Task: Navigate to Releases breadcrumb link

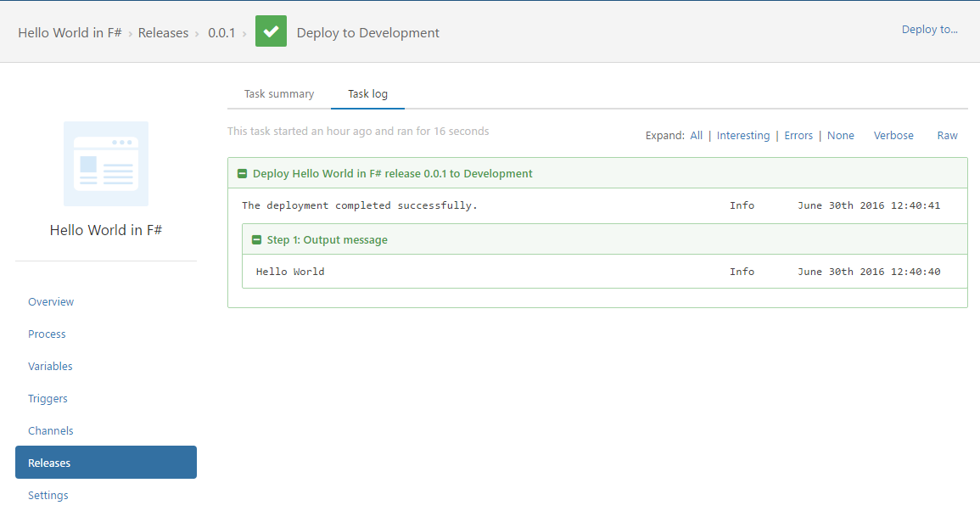Action: [163, 33]
